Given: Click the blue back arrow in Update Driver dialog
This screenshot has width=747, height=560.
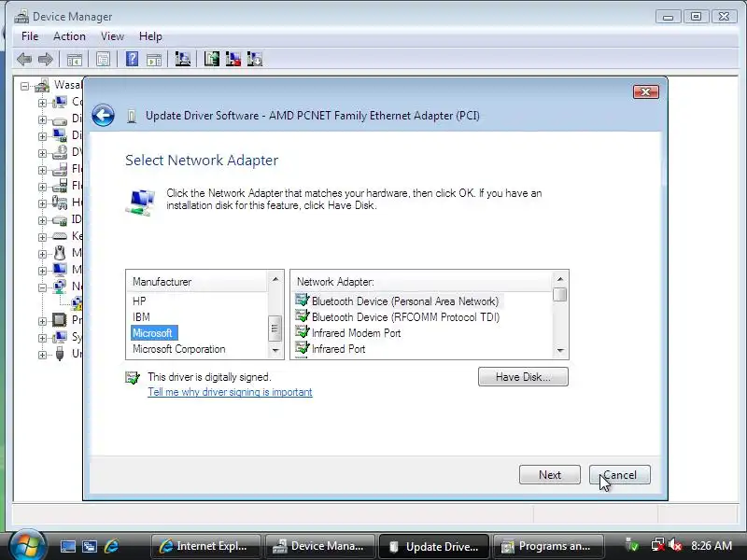Looking at the screenshot, I should point(103,115).
